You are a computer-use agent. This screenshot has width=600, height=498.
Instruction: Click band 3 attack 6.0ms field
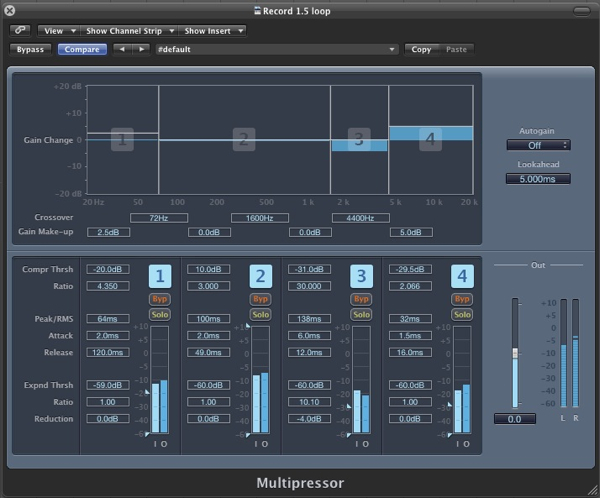[x=309, y=335]
